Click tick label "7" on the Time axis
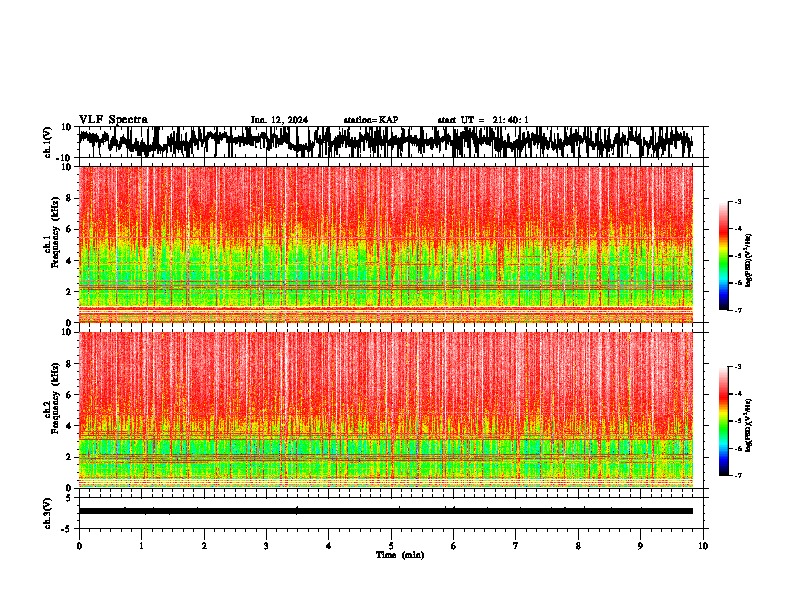Image resolution: width=792 pixels, height=612 pixels. pos(516,546)
